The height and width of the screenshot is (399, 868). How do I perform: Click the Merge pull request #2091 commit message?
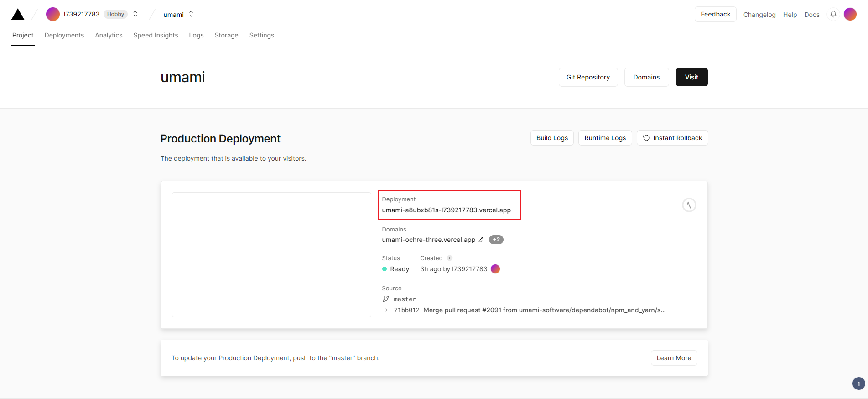pyautogui.click(x=545, y=310)
